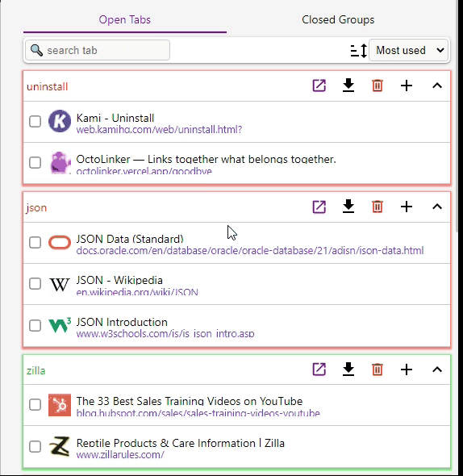Viewport: 463px width, 476px height.
Task: Add a tab to the json group
Action: (407, 207)
